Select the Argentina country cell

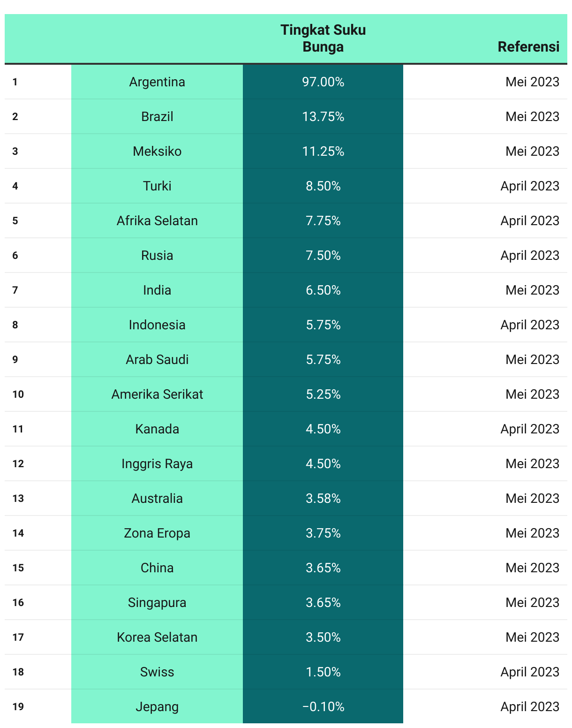157,82
